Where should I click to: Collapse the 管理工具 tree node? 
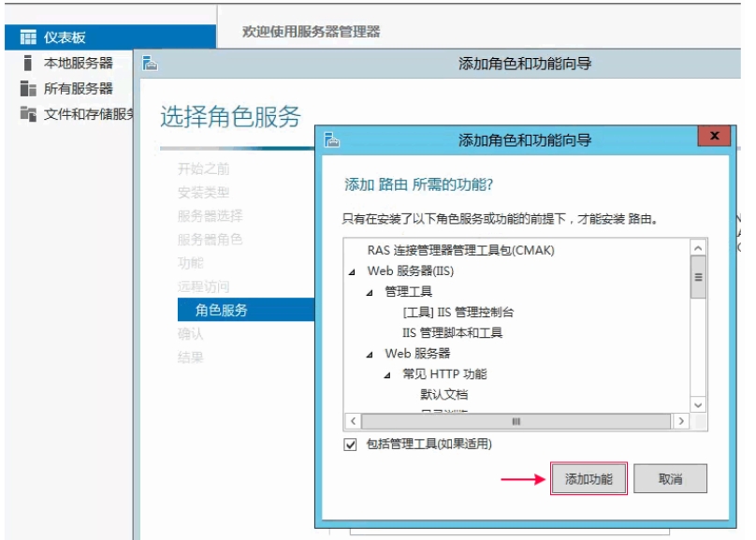[370, 293]
